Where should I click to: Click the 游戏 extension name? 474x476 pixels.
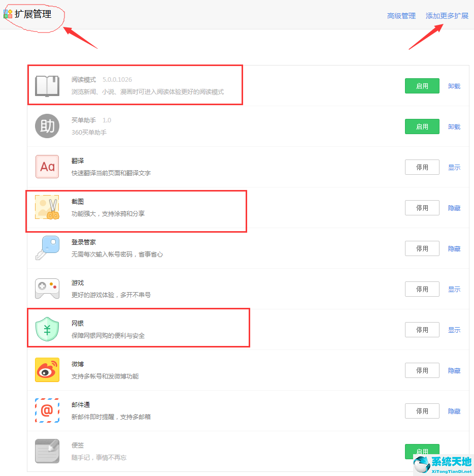click(78, 283)
